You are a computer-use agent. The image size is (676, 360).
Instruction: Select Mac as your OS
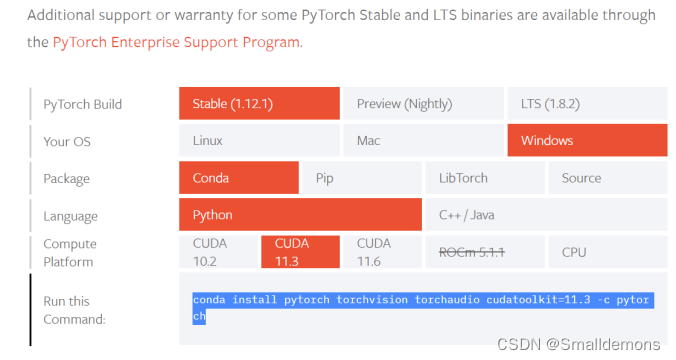coord(423,141)
